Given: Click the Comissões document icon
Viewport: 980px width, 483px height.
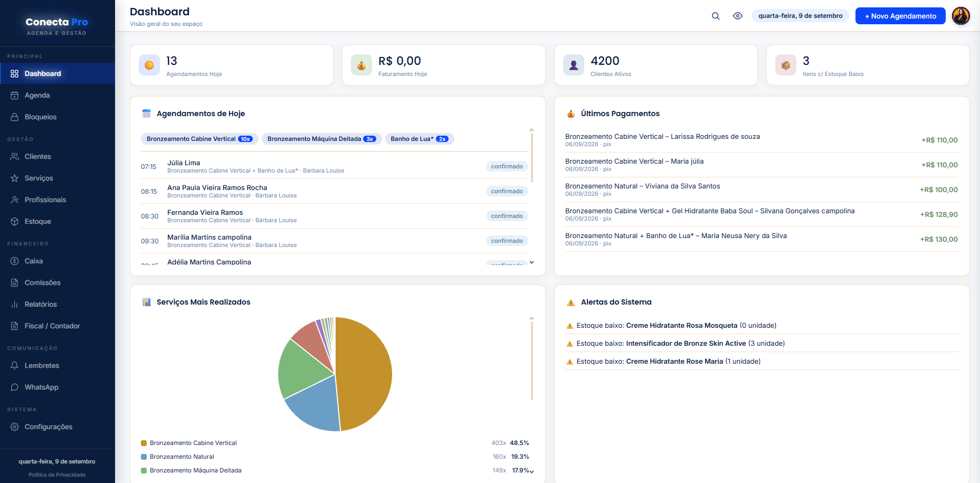Looking at the screenshot, I should (x=15, y=282).
